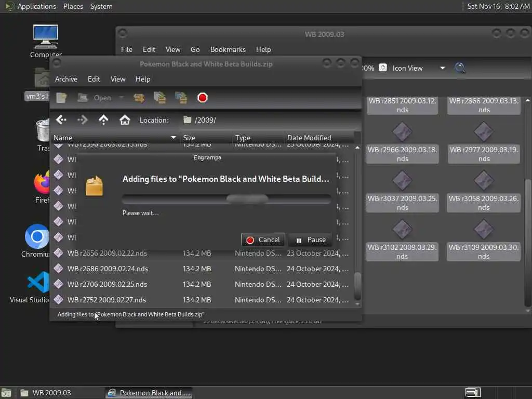
Task: Click the new archive icon in Engrampa toolbar
Action: click(x=61, y=98)
